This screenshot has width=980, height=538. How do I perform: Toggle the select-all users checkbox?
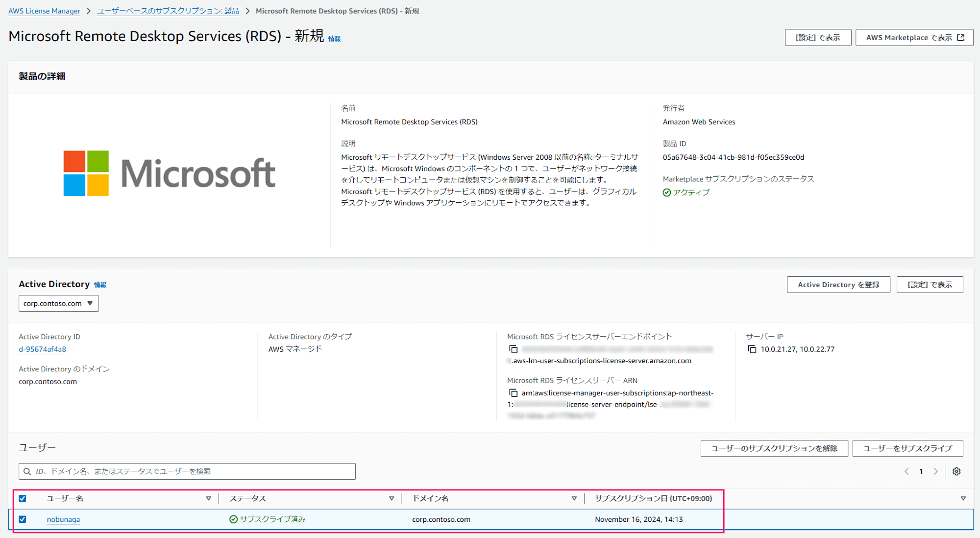click(23, 498)
